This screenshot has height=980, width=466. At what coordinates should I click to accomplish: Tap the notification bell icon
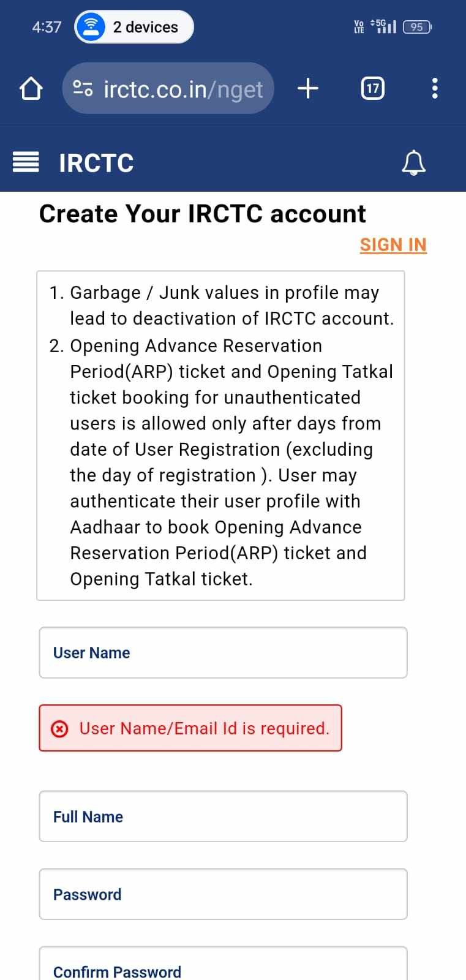pos(413,162)
